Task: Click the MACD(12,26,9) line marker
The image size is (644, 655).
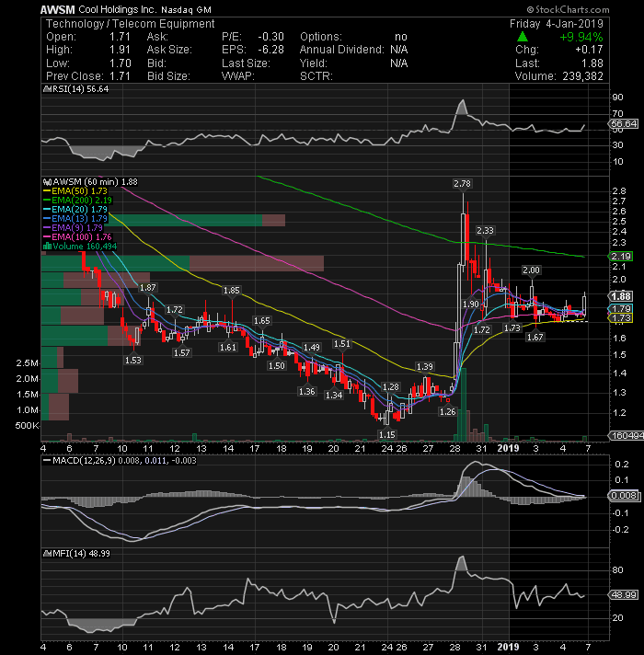Action: [47, 460]
